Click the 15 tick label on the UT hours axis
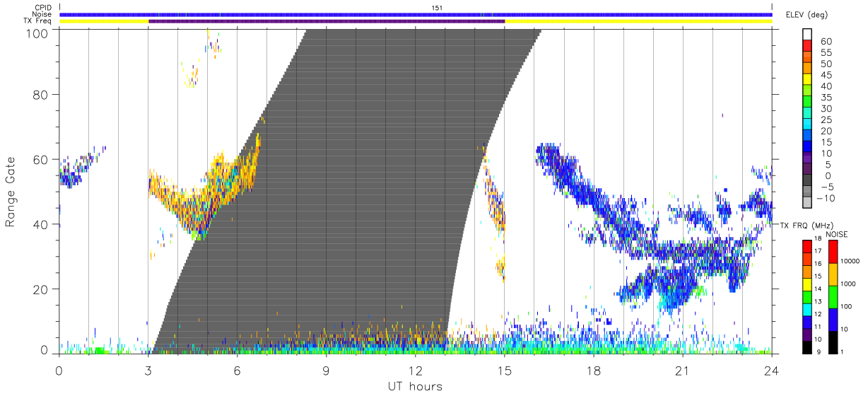 (x=505, y=371)
